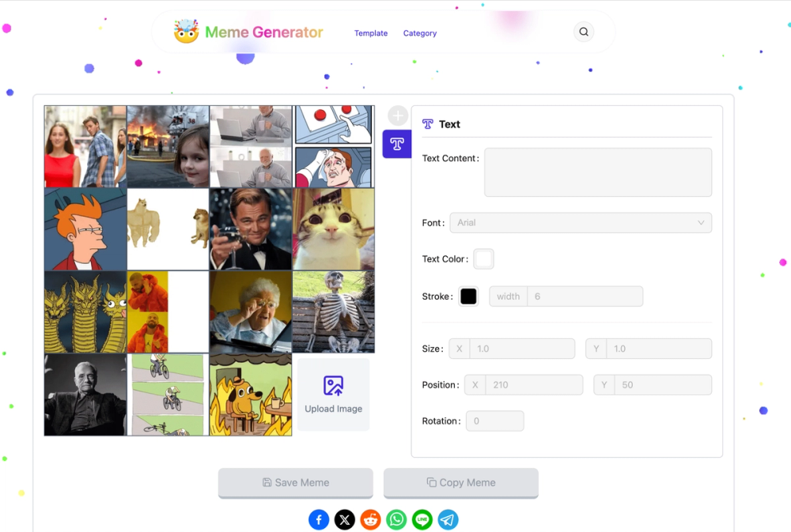The width and height of the screenshot is (791, 532).
Task: Click the Upload Image tile
Action: pyautogui.click(x=334, y=394)
